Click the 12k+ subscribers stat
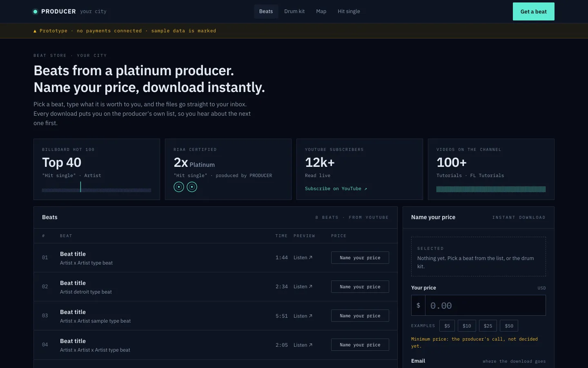The width and height of the screenshot is (588, 368). point(320,162)
